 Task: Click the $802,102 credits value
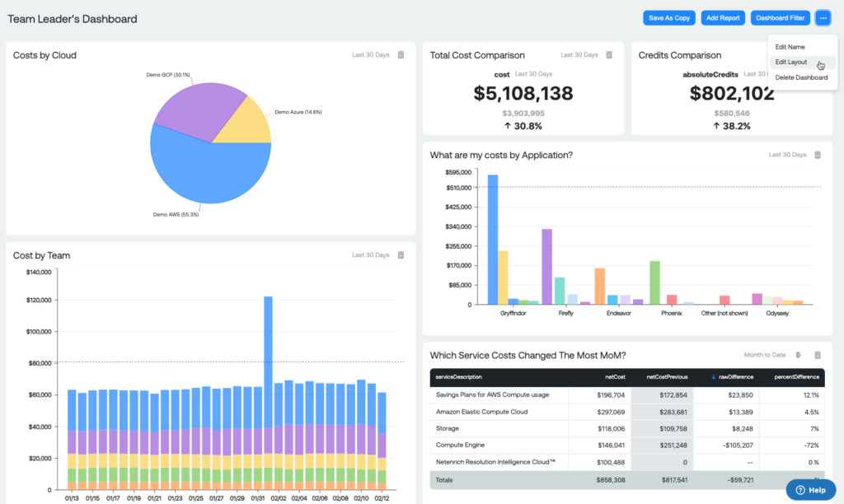click(x=732, y=94)
